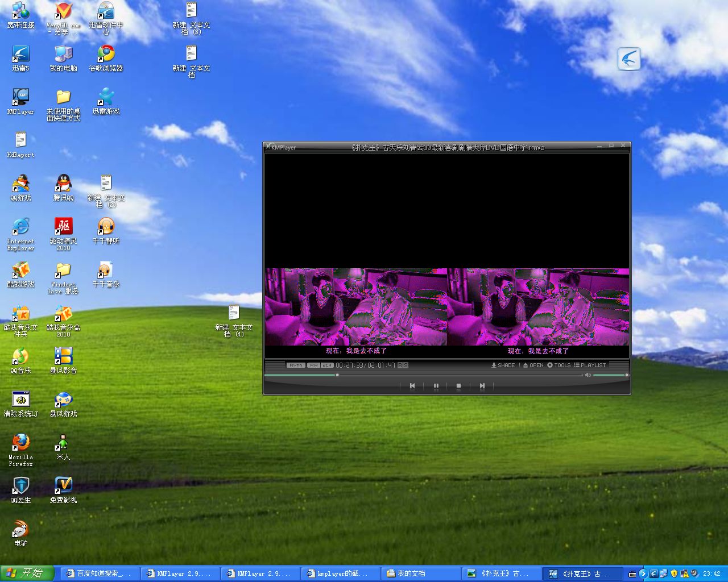Screen dimensions: 728x582
Task: Toggle the S button beside the R button
Action: click(x=406, y=365)
